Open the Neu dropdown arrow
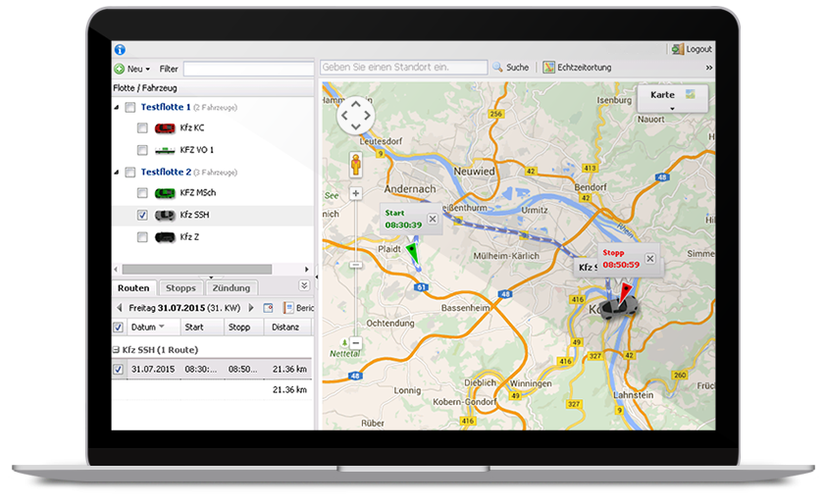The image size is (824, 504). pos(148,70)
